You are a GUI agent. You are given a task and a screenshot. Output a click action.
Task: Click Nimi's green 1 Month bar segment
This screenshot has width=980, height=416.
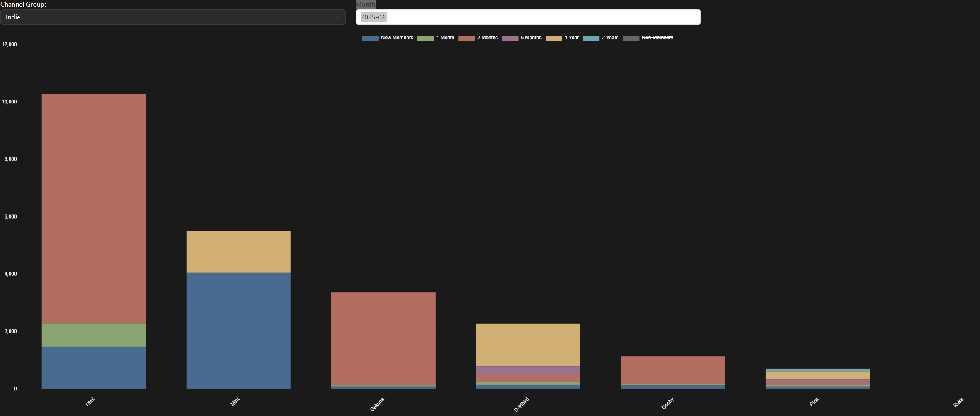(x=94, y=335)
